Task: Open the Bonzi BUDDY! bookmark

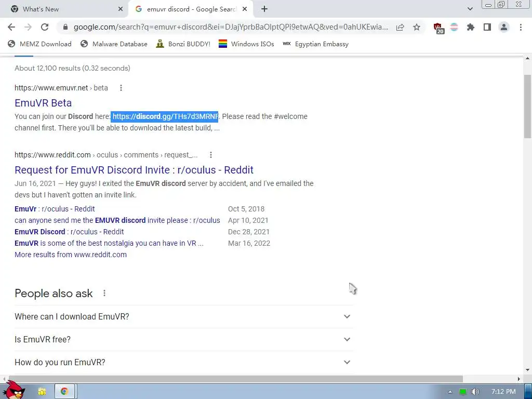Action: [183, 44]
